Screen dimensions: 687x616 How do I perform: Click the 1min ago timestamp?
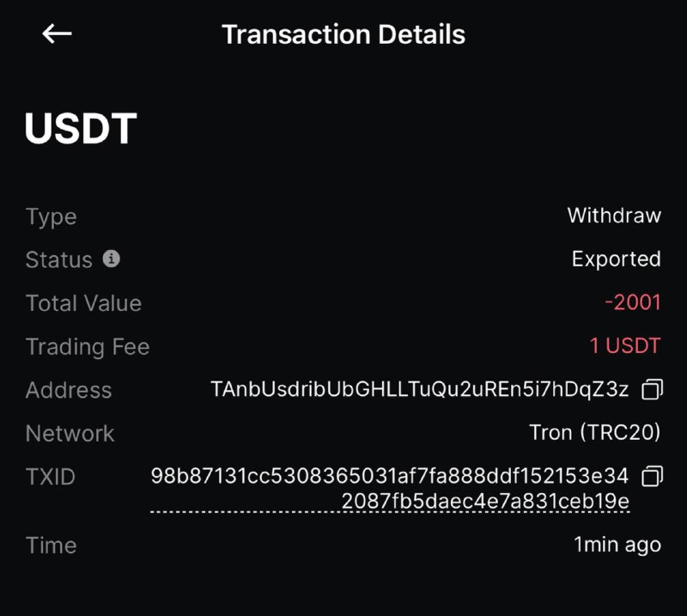[617, 545]
